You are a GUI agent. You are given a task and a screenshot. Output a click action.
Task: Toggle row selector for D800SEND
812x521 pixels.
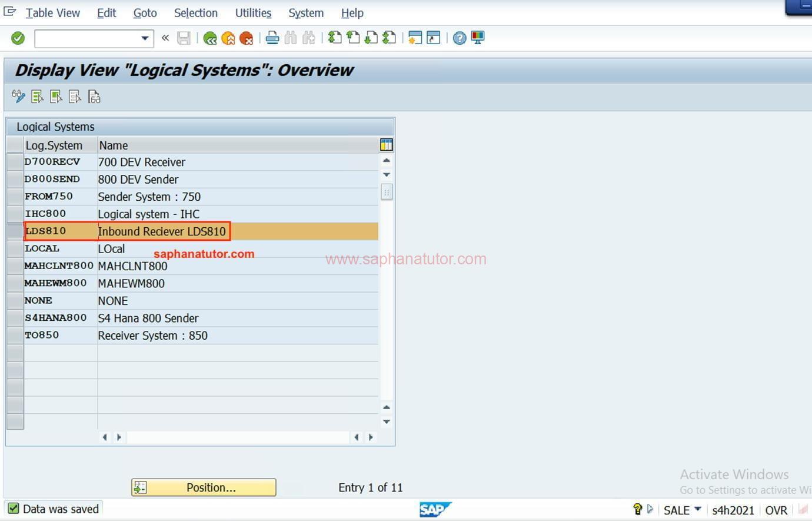pyautogui.click(x=15, y=180)
